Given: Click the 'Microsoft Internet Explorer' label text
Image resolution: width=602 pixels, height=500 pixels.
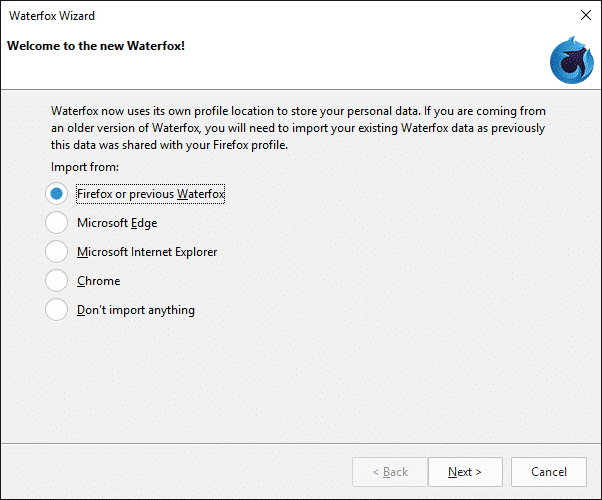Looking at the screenshot, I should pos(147,252).
